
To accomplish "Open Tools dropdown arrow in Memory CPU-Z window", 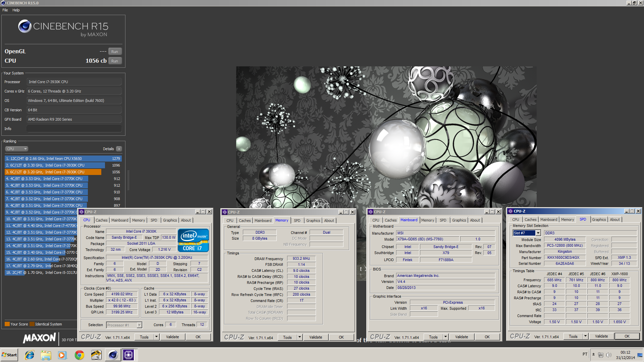I will 300,337.
